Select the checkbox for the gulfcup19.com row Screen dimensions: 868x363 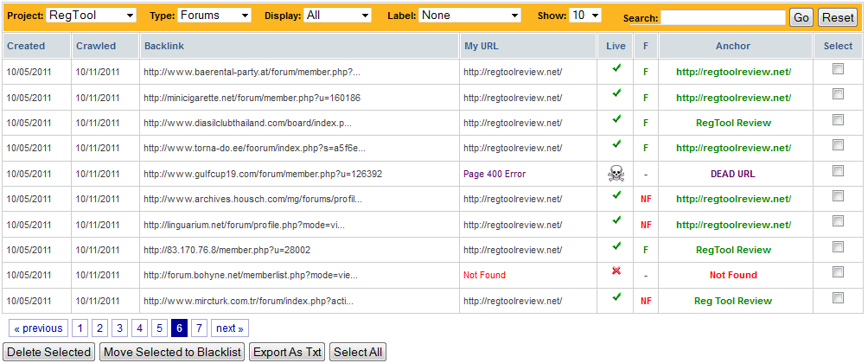pyautogui.click(x=838, y=171)
